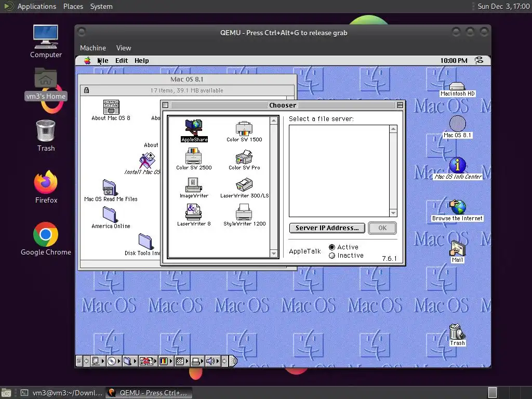The height and width of the screenshot is (399, 532).
Task: Click the empty file server list box
Action: pos(339,170)
